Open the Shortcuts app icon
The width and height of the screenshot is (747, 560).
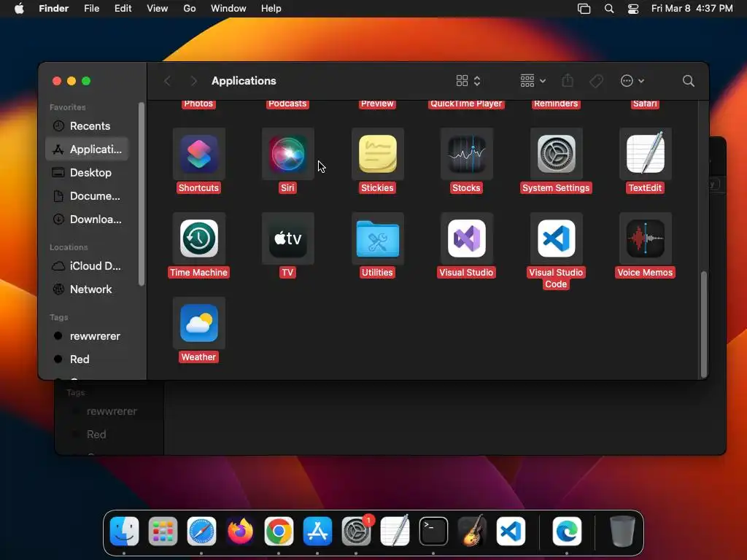pyautogui.click(x=198, y=154)
